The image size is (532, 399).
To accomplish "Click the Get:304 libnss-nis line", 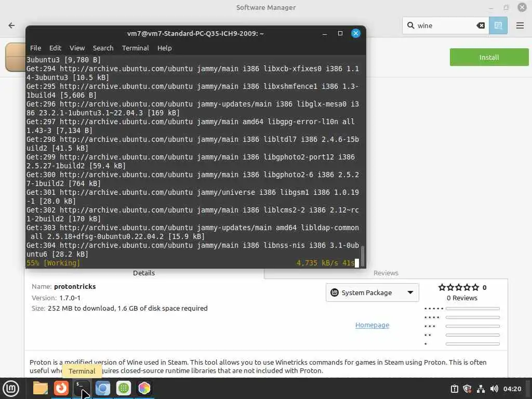I will point(193,249).
